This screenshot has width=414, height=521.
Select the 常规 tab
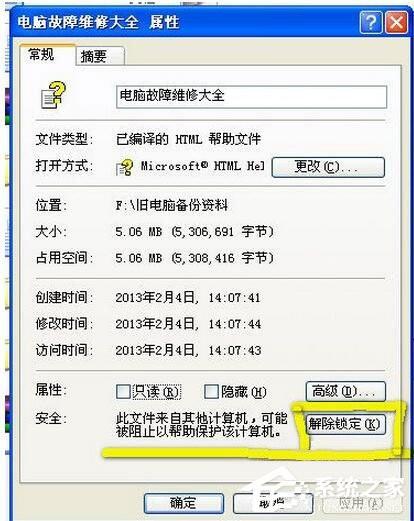(47, 54)
